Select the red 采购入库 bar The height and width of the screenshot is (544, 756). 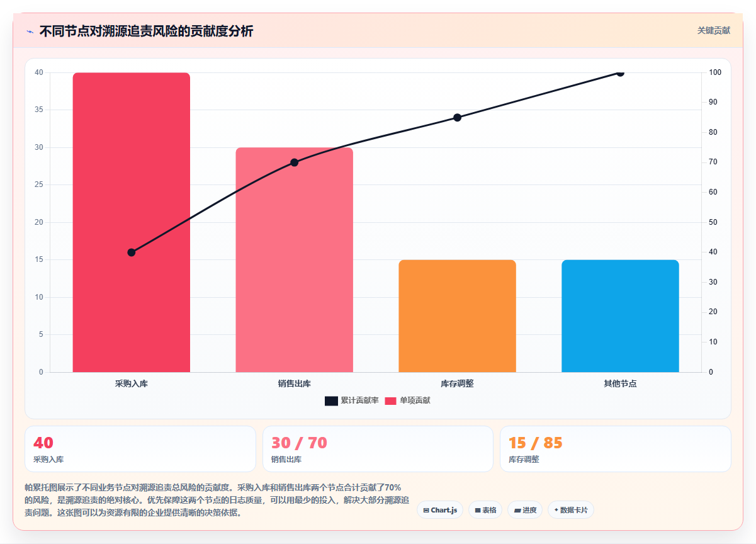pos(132,222)
